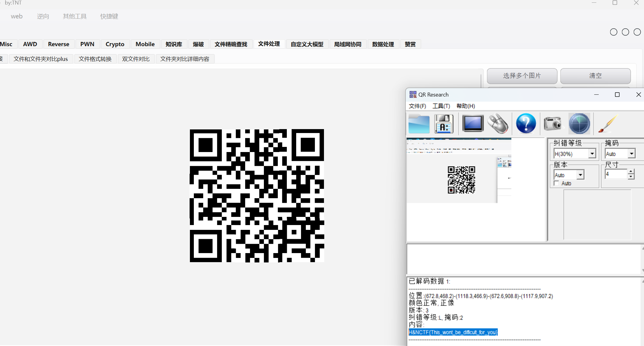
Task: Decrease the 尺寸 value with down arrow
Action: point(631,177)
